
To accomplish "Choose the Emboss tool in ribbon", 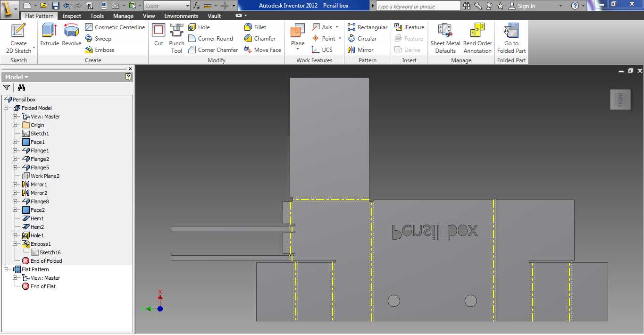I will (100, 50).
